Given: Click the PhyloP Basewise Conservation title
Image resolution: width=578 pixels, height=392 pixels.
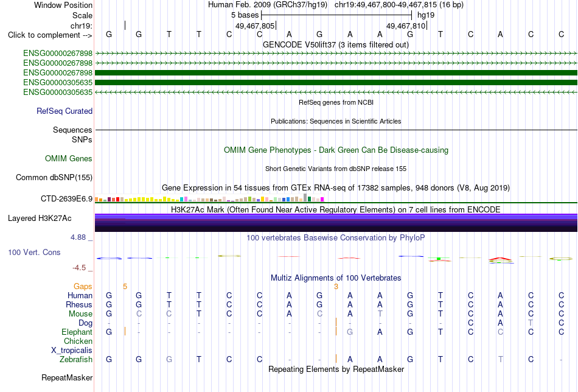Looking at the screenshot, I should coord(336,238).
